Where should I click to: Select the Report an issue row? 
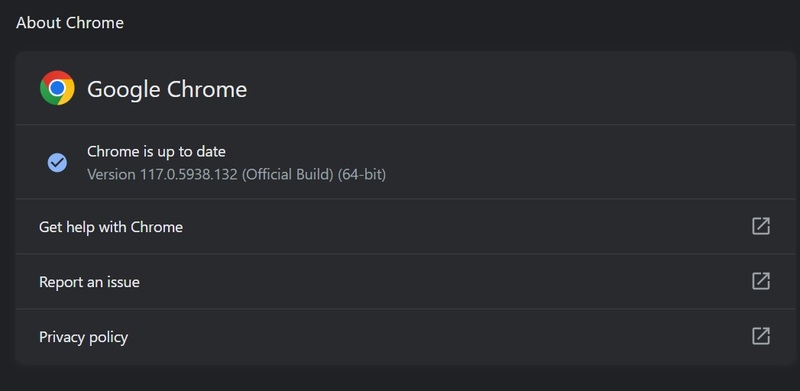406,281
